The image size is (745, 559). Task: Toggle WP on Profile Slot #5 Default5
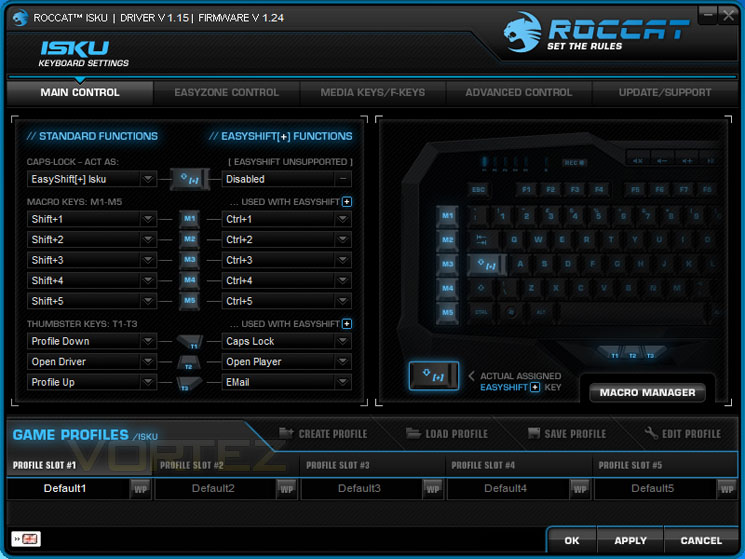pyautogui.click(x=726, y=489)
